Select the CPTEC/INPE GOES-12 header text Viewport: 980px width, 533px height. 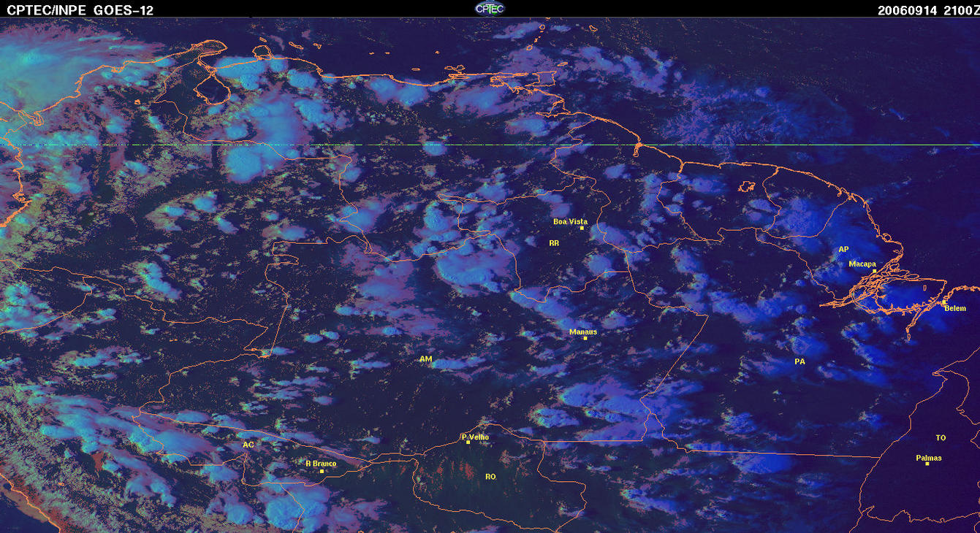80,10
